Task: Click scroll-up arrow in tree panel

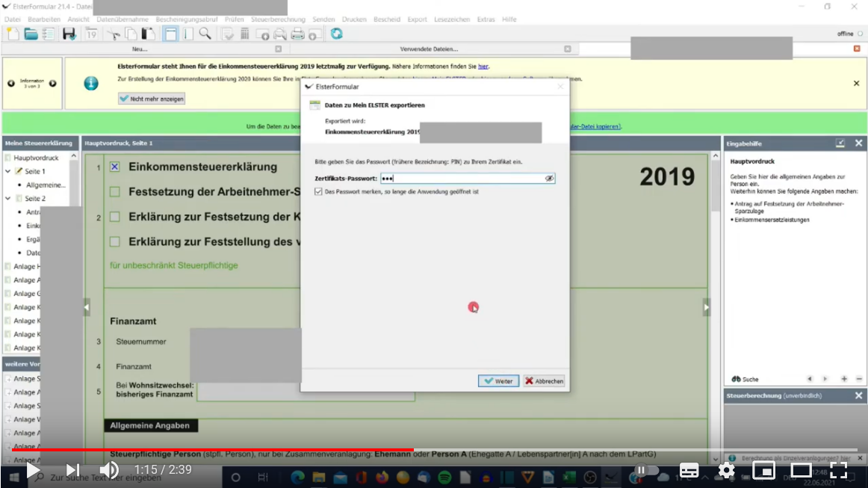Action: [x=74, y=157]
